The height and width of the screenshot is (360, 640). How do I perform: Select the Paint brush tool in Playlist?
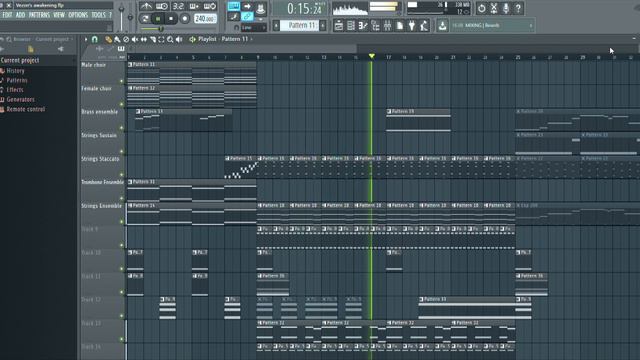(117, 39)
